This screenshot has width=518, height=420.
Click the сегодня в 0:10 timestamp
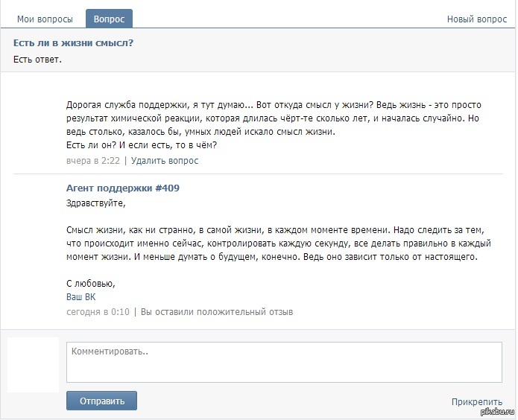(x=98, y=312)
